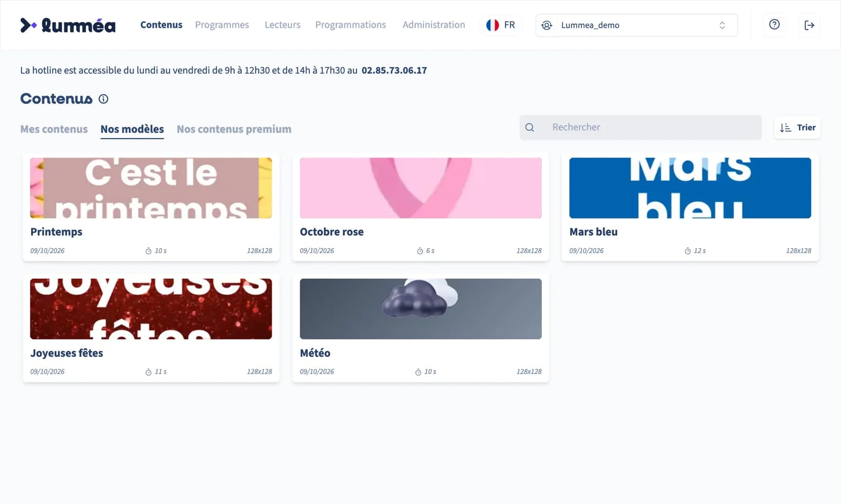Select the Nos modèles tab
Image resolution: width=841 pixels, height=504 pixels.
pyautogui.click(x=132, y=129)
